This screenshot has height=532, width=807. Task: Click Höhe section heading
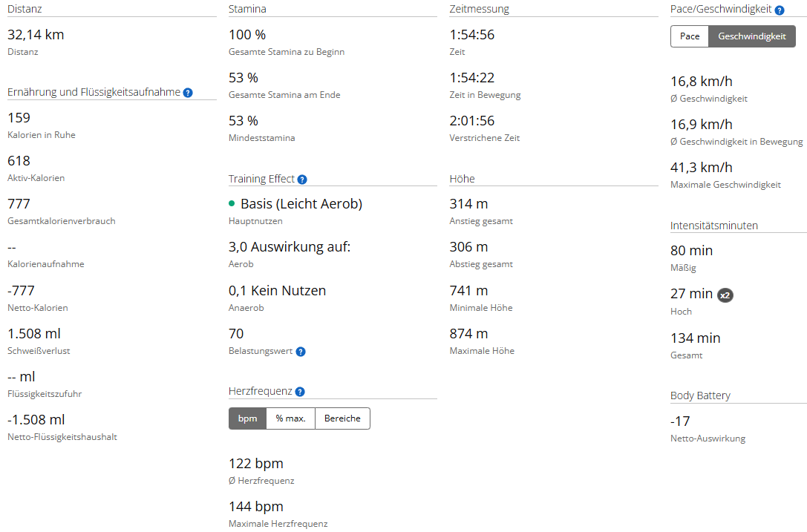(462, 179)
